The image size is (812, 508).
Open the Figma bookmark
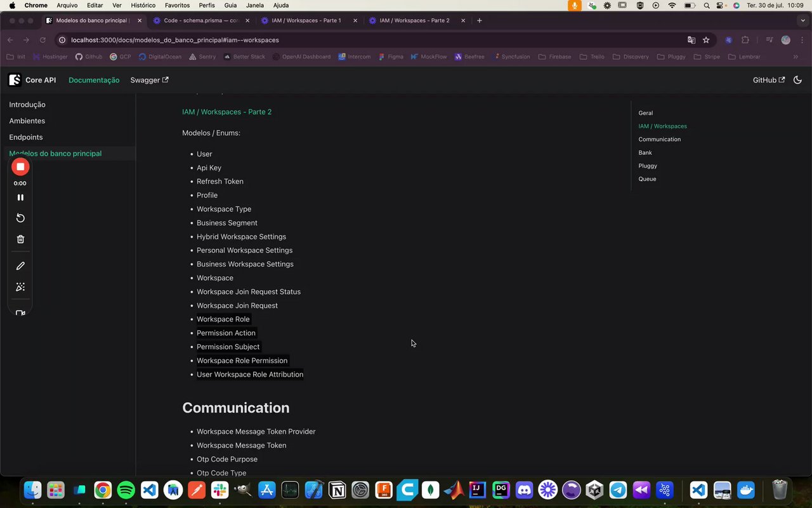390,57
